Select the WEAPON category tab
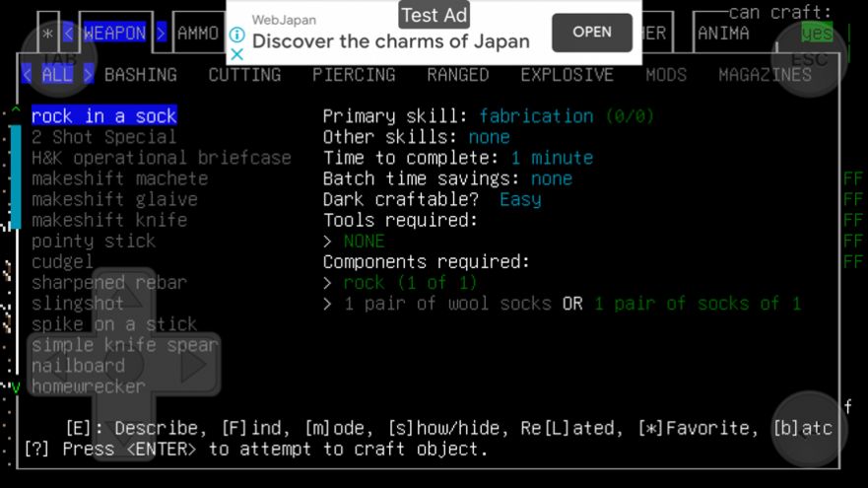The height and width of the screenshot is (488, 868). 114,34
